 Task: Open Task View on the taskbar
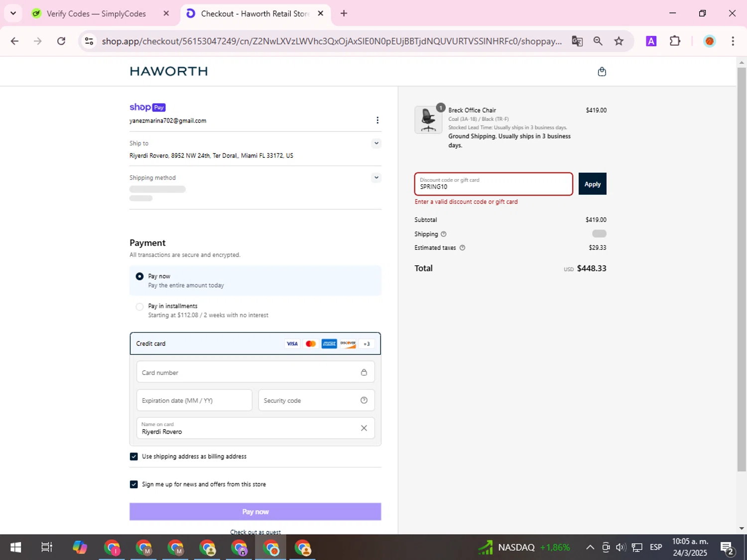coord(47,548)
